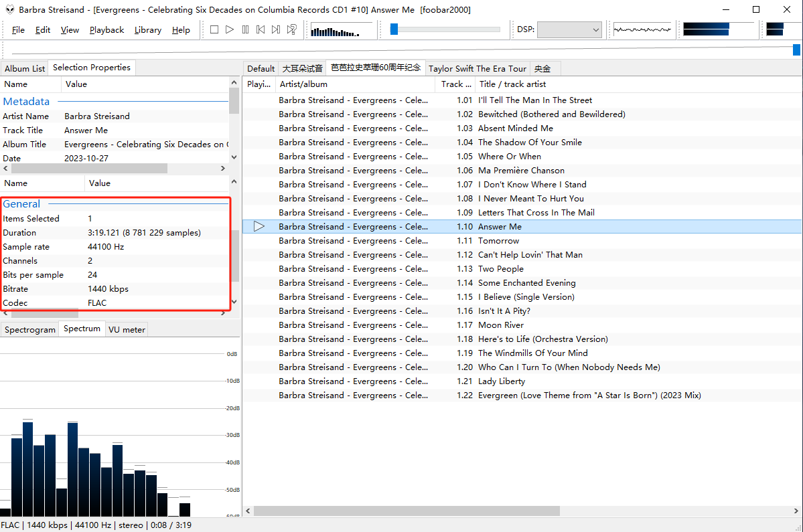Switch to the Album List tab
This screenshot has height=532, width=803.
pyautogui.click(x=25, y=68)
